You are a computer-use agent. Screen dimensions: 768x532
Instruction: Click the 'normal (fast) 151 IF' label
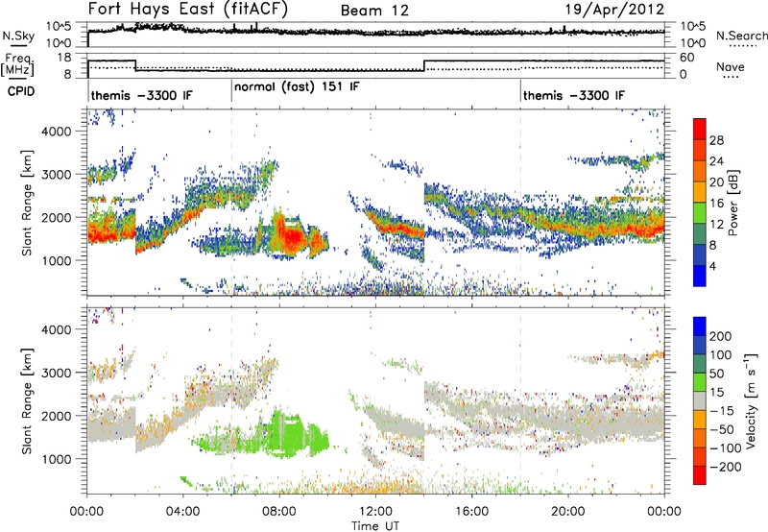297,87
